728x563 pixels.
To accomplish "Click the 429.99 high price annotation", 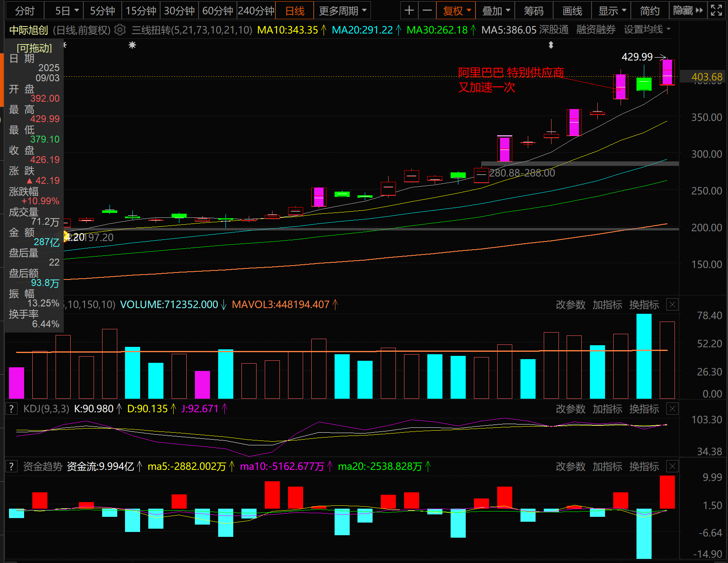I will click(x=637, y=57).
